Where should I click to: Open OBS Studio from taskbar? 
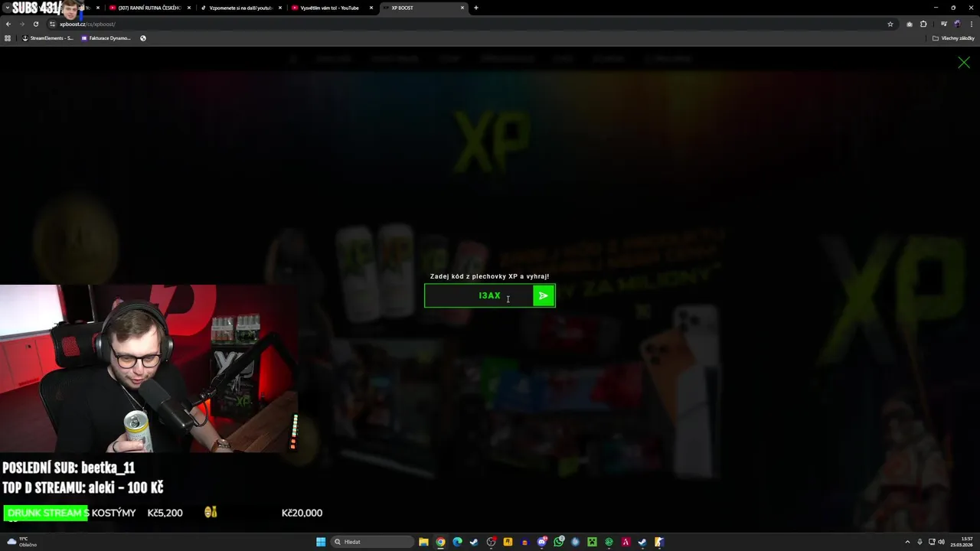point(491,542)
